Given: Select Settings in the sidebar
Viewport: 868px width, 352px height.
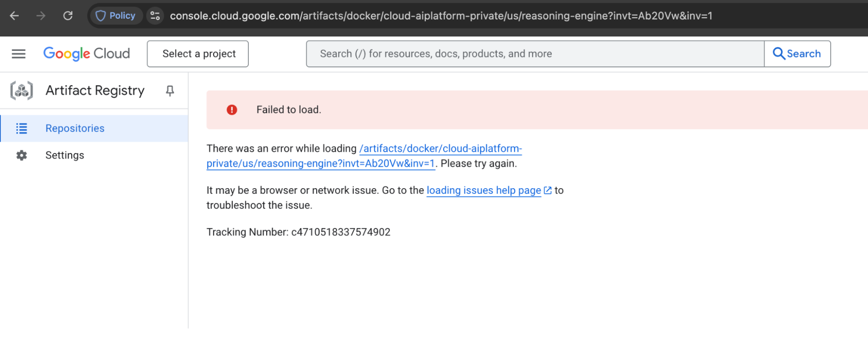Looking at the screenshot, I should (x=64, y=155).
